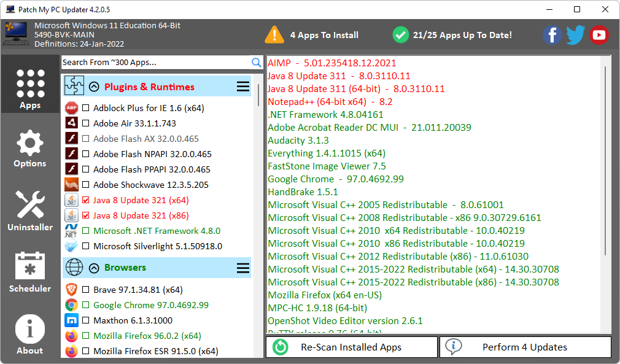Click the Microsoft Silverlight icon
620x364 pixels.
tap(72, 246)
